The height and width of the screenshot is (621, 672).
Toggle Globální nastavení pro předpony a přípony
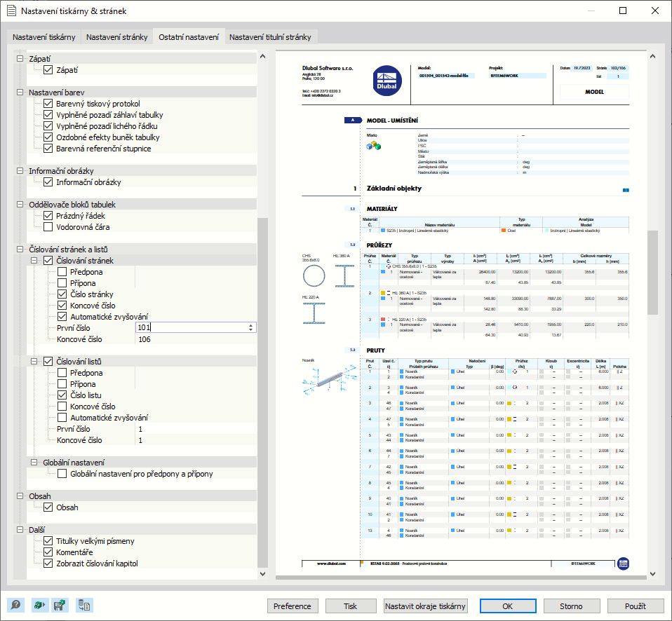(x=62, y=474)
